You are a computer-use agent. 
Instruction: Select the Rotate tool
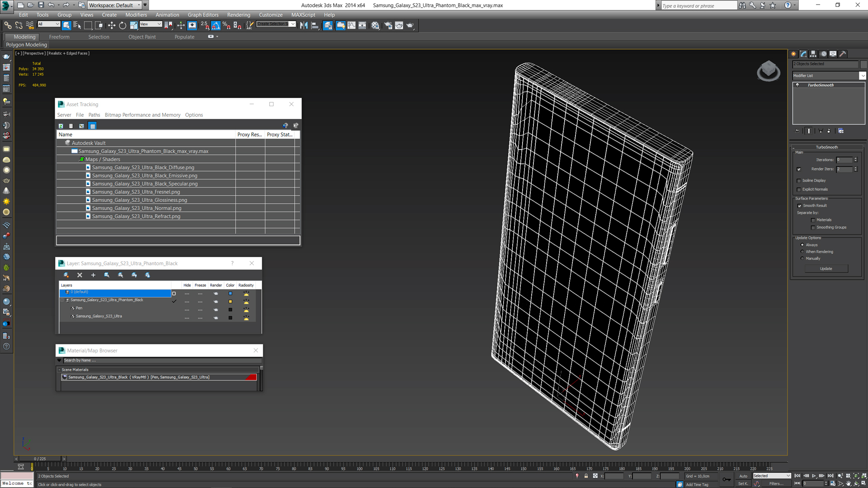pyautogui.click(x=123, y=26)
